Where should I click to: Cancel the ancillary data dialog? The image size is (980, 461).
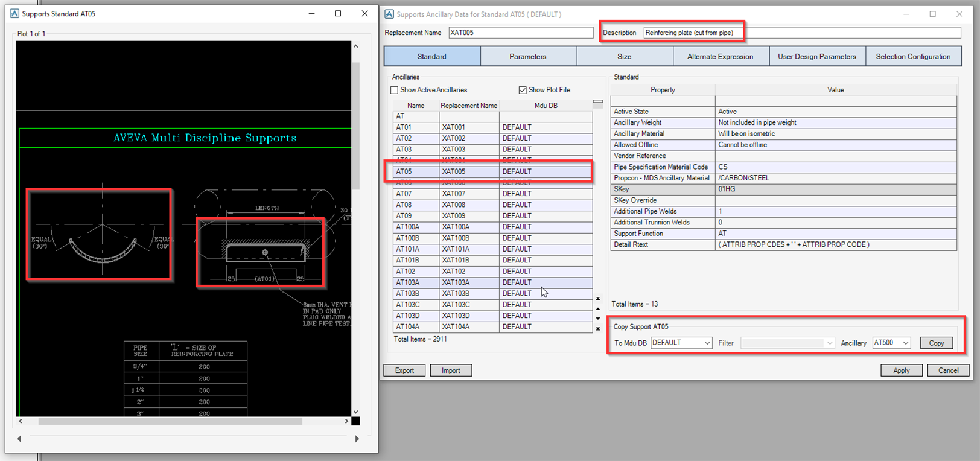tap(949, 370)
